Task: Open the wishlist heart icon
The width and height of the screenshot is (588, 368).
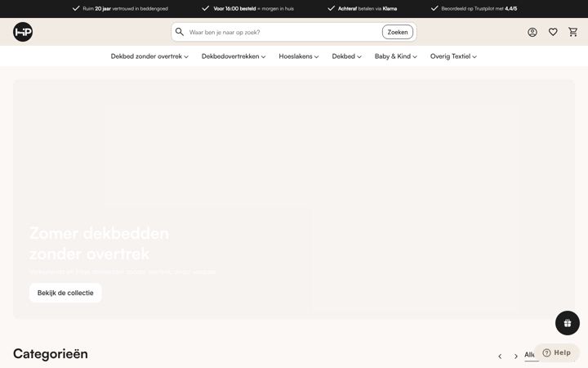Action: pyautogui.click(x=553, y=32)
